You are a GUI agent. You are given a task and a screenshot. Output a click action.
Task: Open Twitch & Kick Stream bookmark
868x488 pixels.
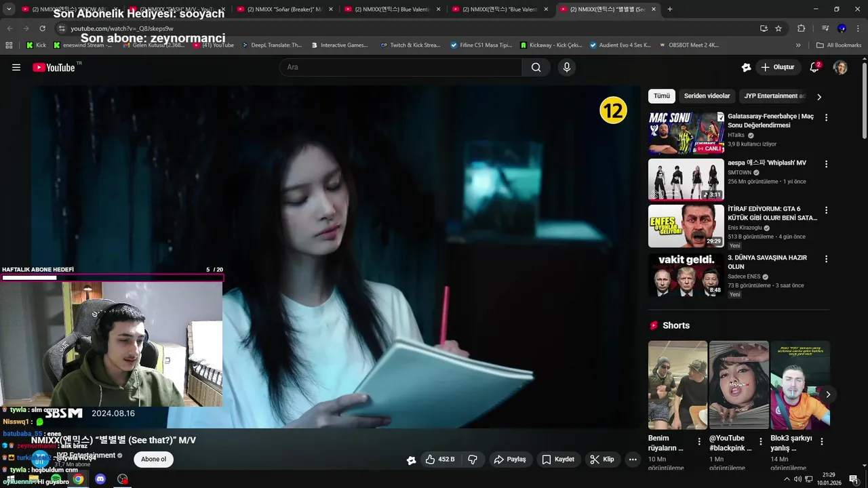411,45
